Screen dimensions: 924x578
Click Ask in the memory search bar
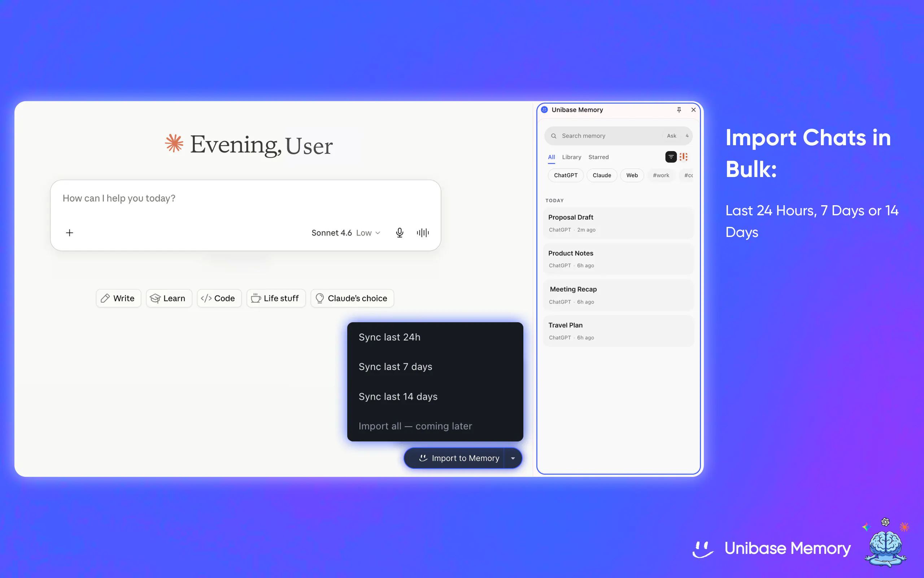(x=671, y=136)
